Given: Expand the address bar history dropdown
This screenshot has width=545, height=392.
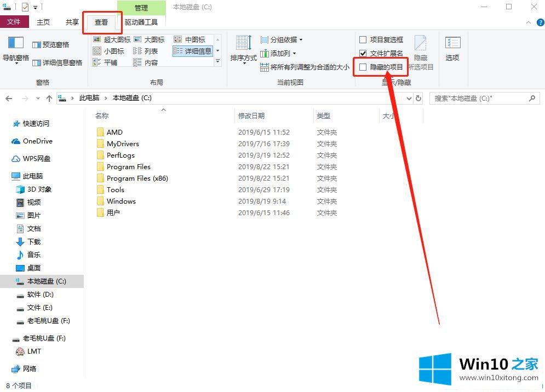Looking at the screenshot, I should tap(409, 99).
